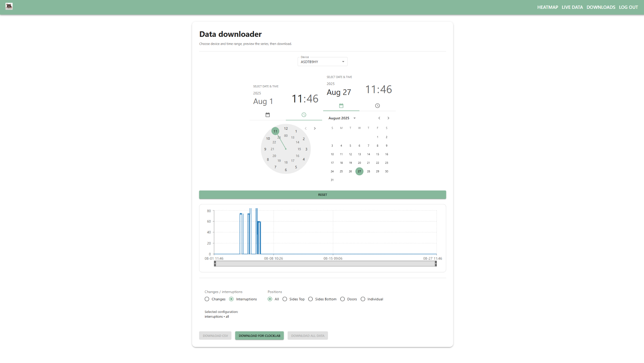Screen dimensions: 644x363
Task: Click the chart range slider track
Action: [325, 264]
